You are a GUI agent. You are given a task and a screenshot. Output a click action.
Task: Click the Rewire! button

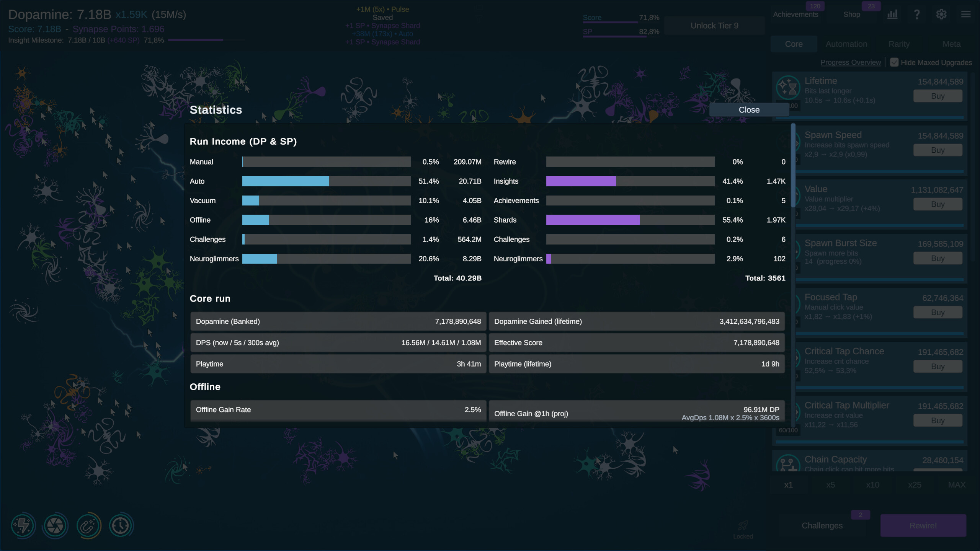tap(924, 525)
